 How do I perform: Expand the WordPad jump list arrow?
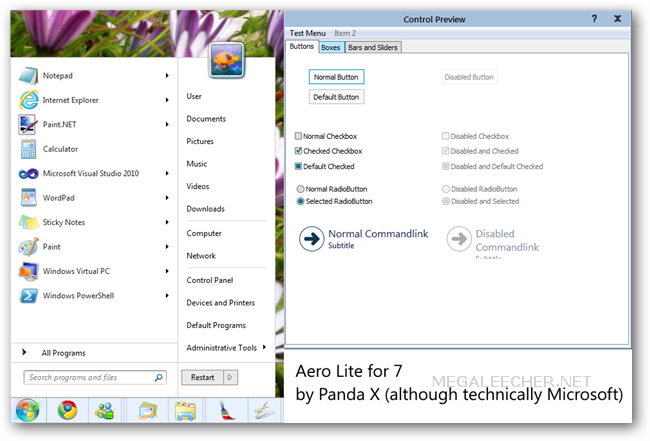[x=167, y=198]
